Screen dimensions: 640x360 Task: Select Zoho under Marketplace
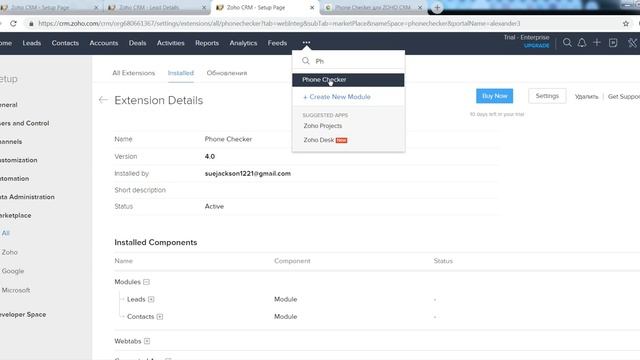(x=9, y=252)
